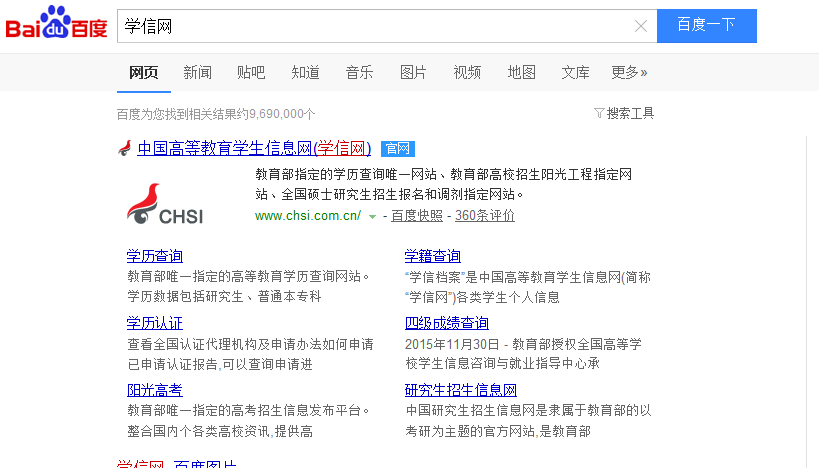Click the result count text 9,690,000个
819x468 pixels.
click(282, 114)
